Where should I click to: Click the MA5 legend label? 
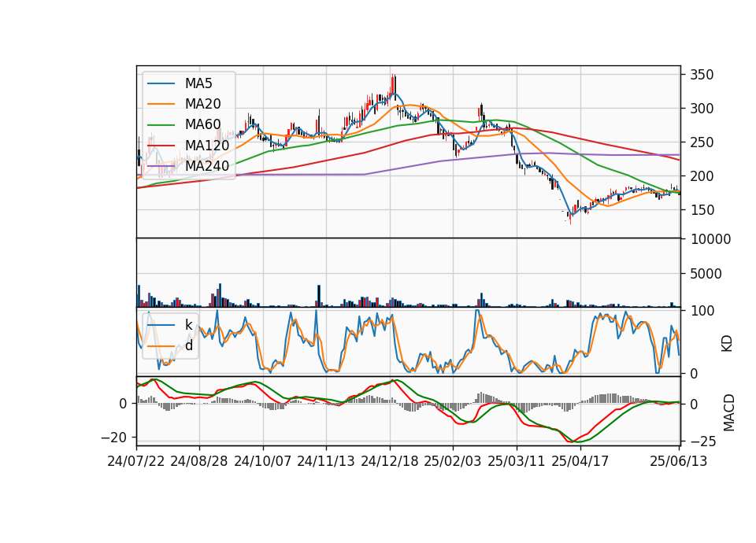click(x=198, y=83)
